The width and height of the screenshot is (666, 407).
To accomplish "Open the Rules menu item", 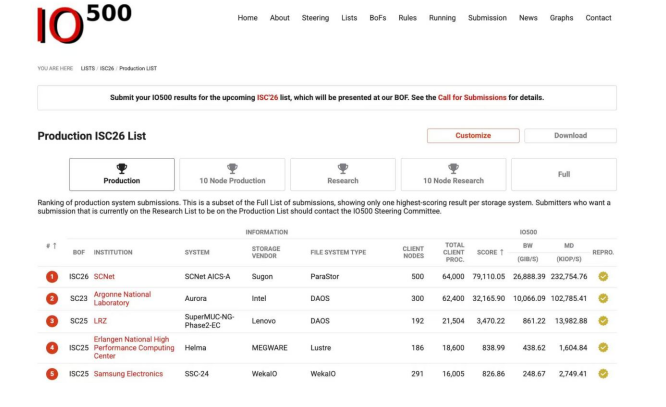I will point(407,18).
